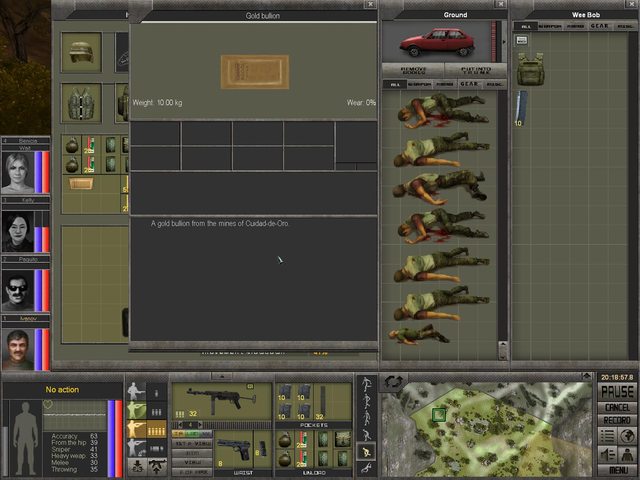640x480 pixels.
Task: Select the highlighted crouch-run movement icon
Action: (366, 451)
